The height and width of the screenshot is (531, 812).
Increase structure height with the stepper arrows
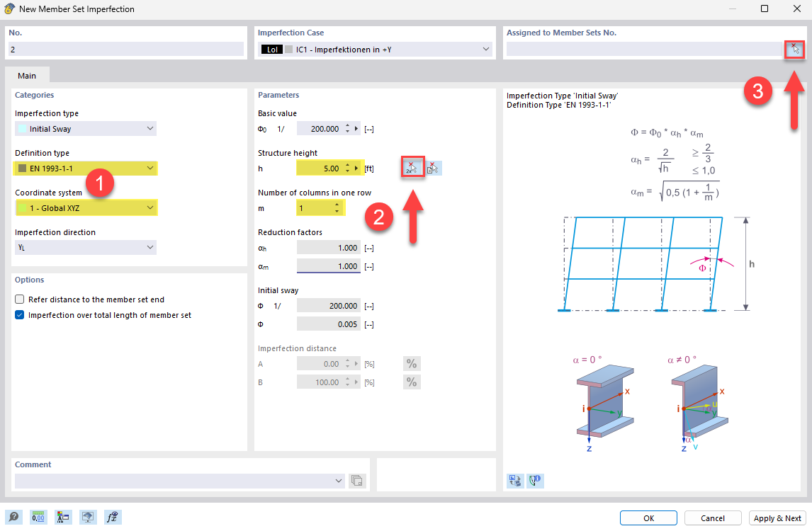pos(346,164)
